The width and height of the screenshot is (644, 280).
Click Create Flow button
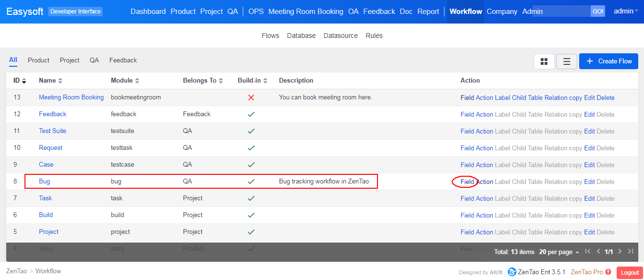608,61
